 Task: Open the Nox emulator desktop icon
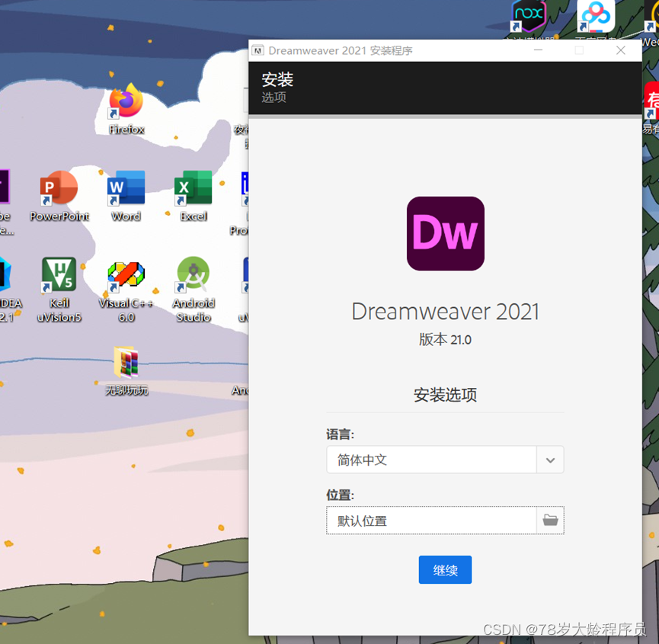[529, 16]
